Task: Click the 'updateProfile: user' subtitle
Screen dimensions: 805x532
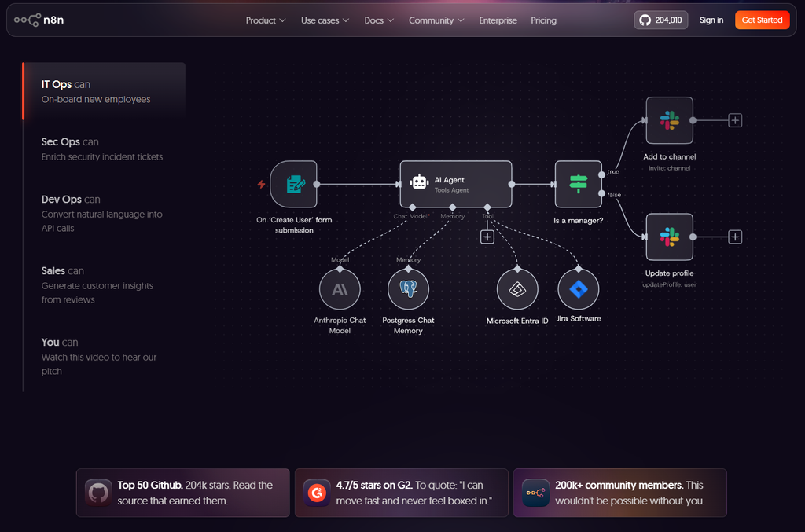Action: 670,284
